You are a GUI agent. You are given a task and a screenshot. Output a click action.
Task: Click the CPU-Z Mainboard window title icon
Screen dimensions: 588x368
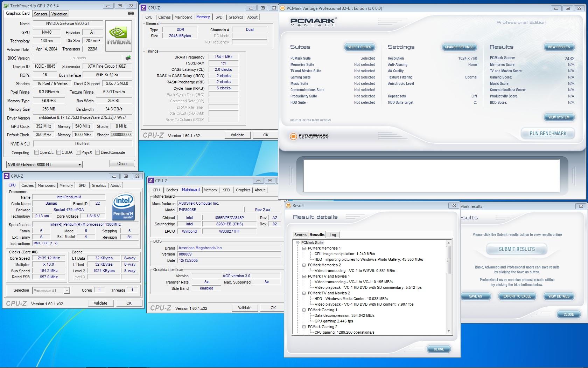[x=151, y=180]
